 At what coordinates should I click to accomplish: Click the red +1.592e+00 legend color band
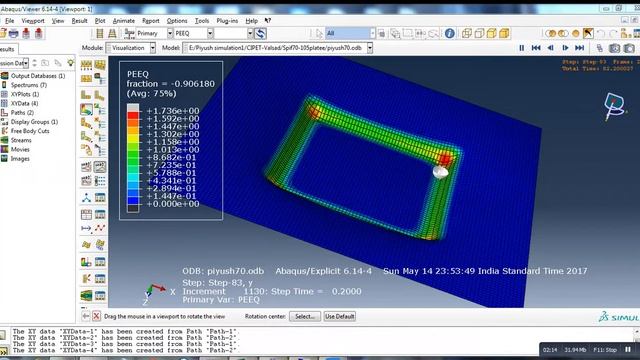tap(133, 115)
